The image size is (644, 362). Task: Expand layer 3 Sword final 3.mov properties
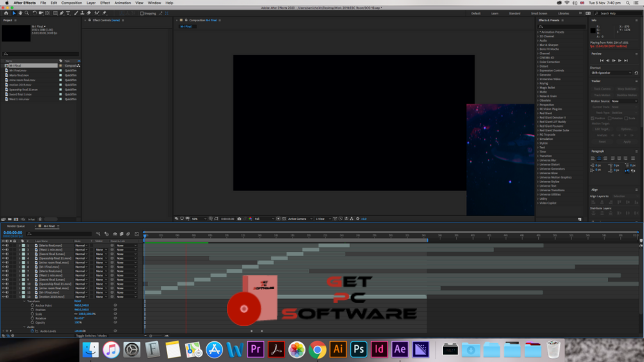(x=20, y=253)
